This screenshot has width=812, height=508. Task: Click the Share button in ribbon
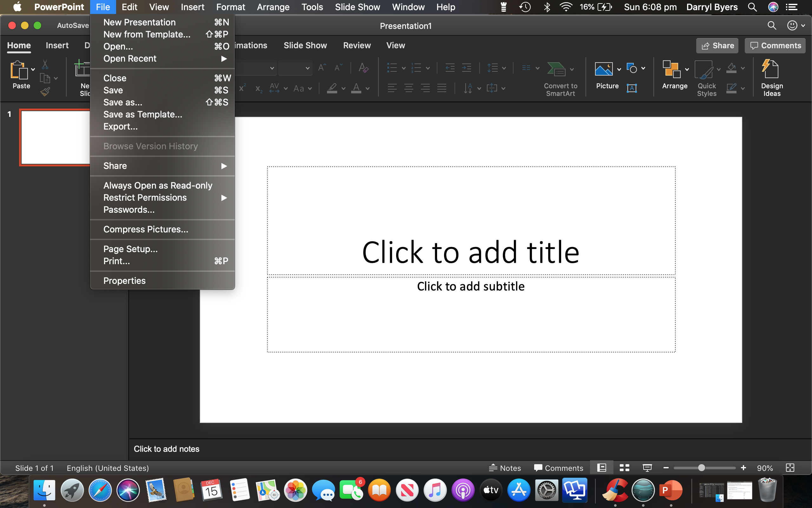point(717,46)
